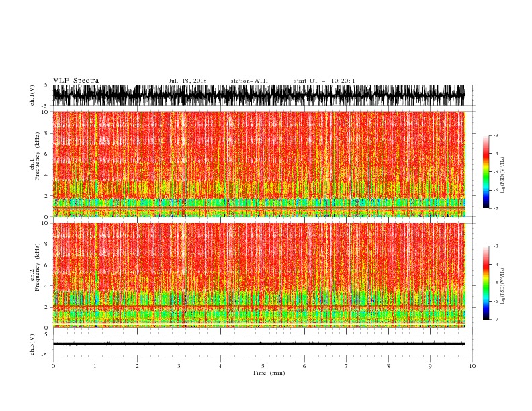Viewport: 532px width, 411px height.
Task: Click time axis tick label '9'
Action: pyautogui.click(x=430, y=366)
